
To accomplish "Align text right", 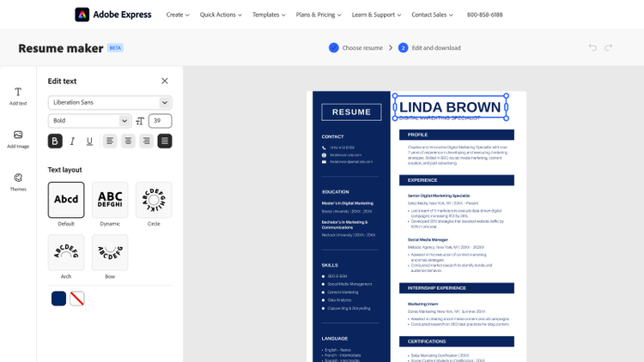I will tap(146, 142).
